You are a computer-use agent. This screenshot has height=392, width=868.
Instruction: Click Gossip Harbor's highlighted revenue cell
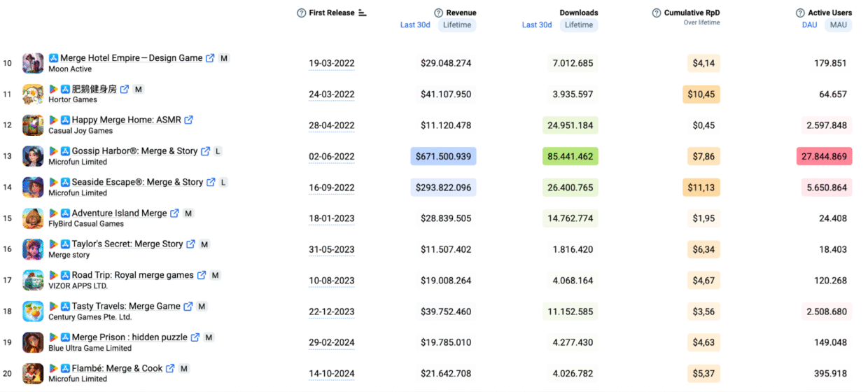tap(443, 157)
